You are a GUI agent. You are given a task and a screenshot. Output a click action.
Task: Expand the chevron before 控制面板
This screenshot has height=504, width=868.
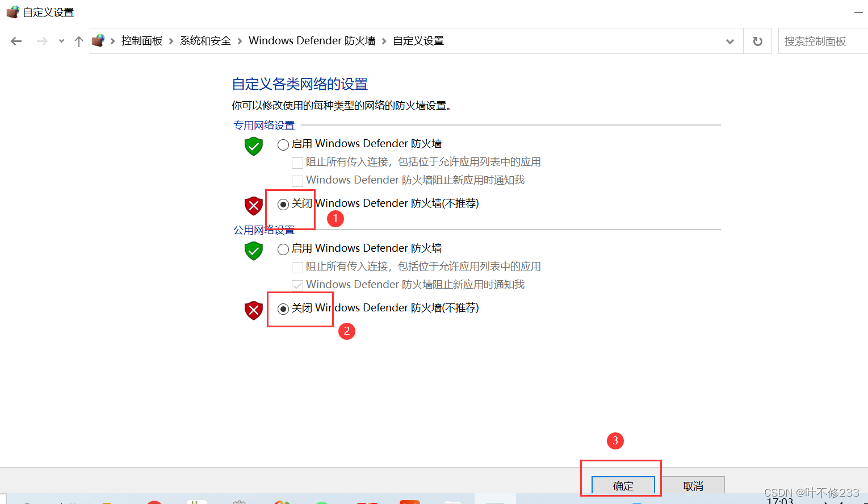[x=112, y=41]
